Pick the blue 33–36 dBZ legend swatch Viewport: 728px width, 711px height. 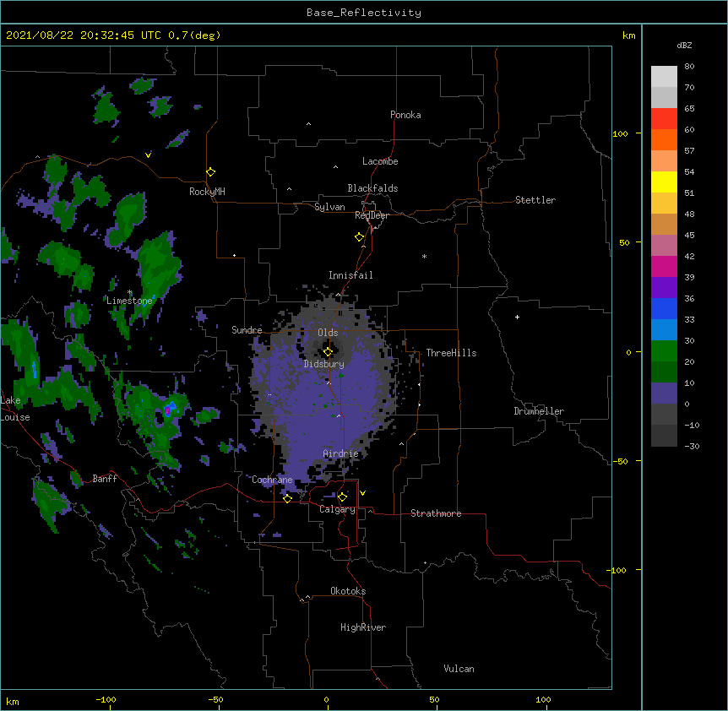coord(664,308)
